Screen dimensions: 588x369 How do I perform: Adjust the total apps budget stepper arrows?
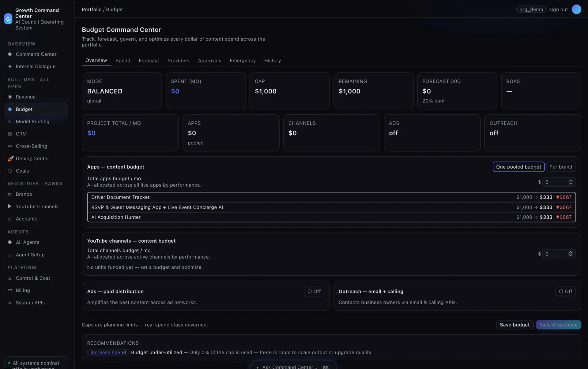[571, 182]
